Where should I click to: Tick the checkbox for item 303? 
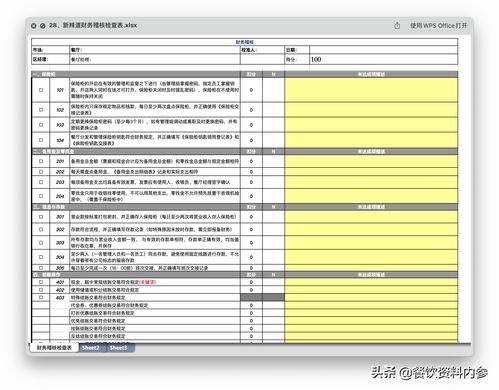coord(41,242)
